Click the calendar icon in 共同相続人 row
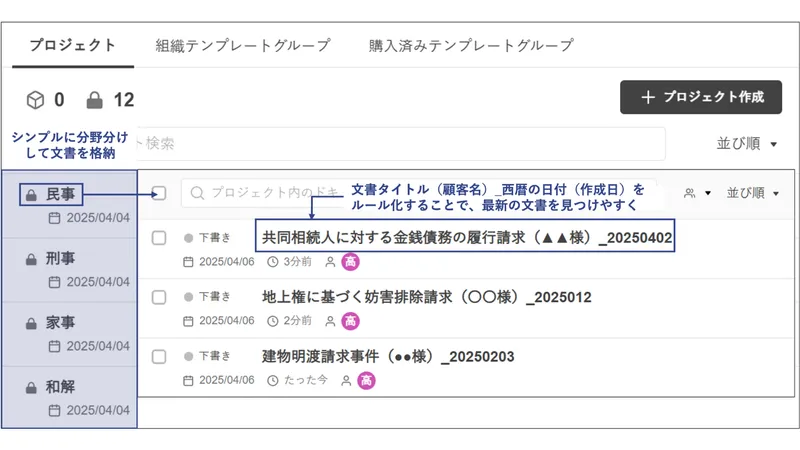Viewport: 800px width, 450px height. 188,262
